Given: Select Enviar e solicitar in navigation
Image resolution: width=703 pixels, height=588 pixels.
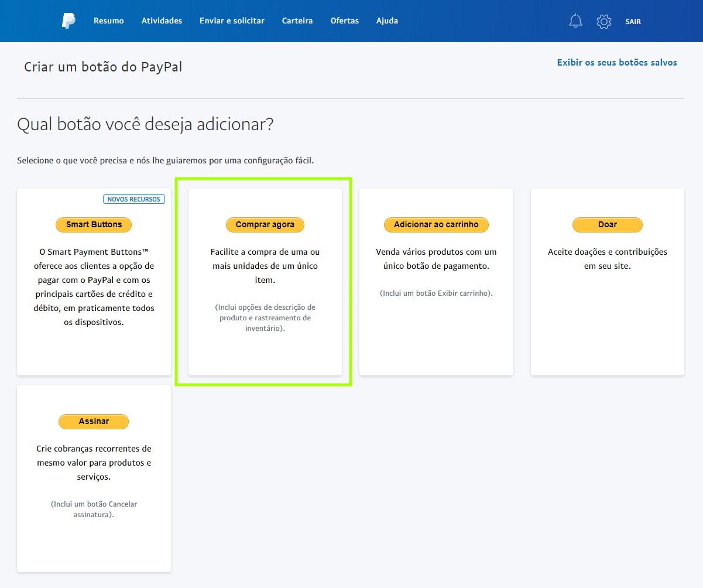Looking at the screenshot, I should click(x=232, y=20).
